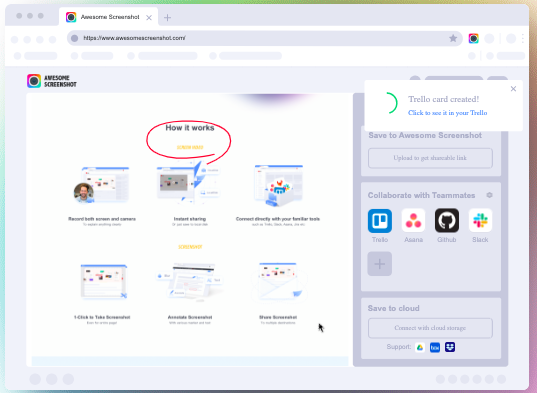Click the address bar URL field
The width and height of the screenshot is (537, 393).
(264, 38)
